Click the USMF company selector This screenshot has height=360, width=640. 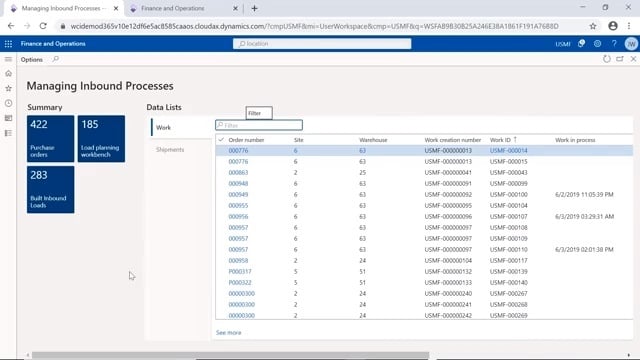pos(562,44)
